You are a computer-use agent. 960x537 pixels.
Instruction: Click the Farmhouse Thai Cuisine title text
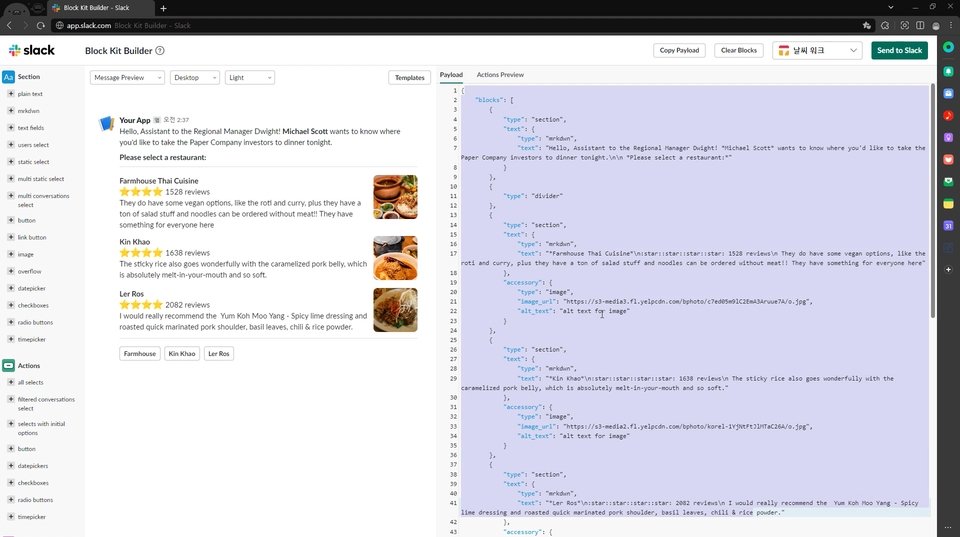(159, 181)
